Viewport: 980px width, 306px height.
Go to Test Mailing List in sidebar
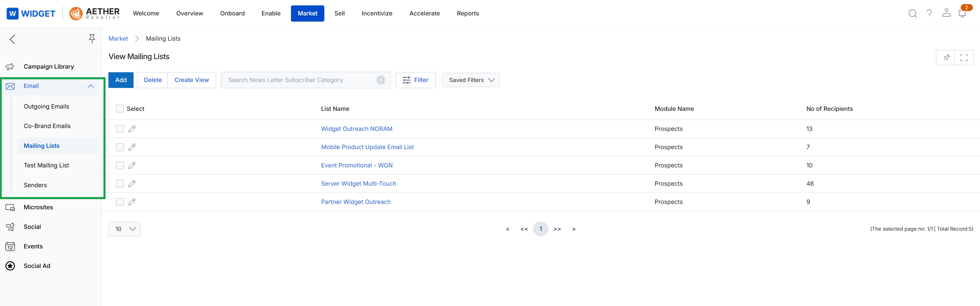click(x=46, y=165)
